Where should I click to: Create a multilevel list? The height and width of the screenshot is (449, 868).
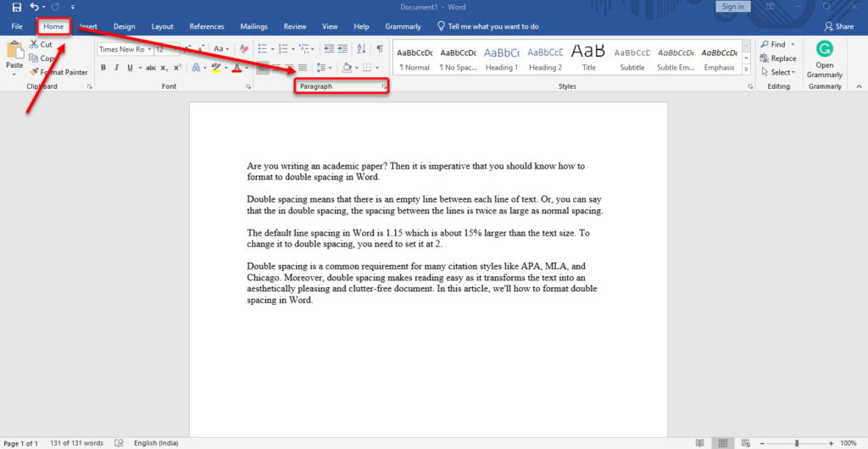pyautogui.click(x=303, y=49)
